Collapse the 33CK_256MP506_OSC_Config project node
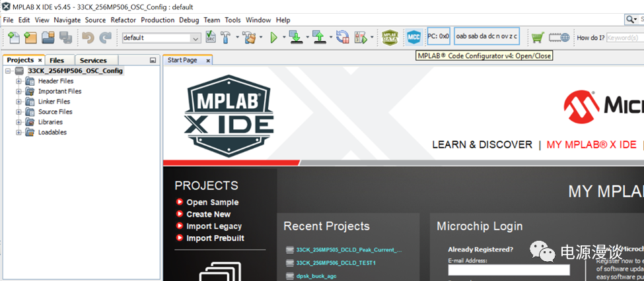 pos(9,71)
